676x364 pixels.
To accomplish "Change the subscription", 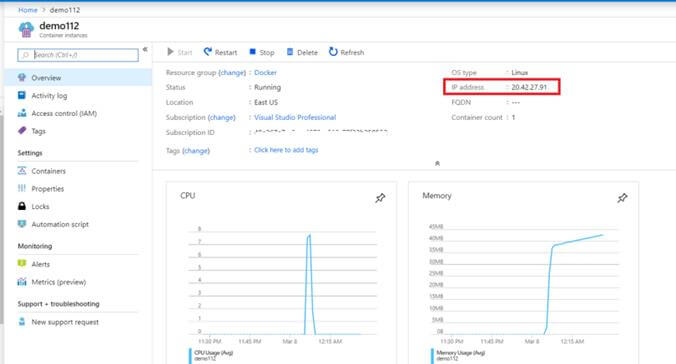I will 222,117.
